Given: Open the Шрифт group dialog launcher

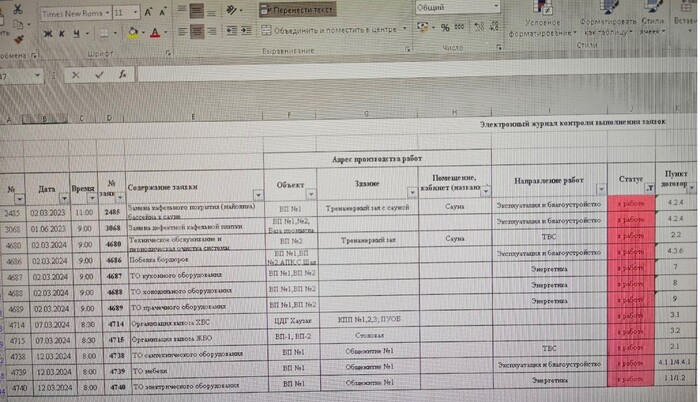Looking at the screenshot, I should click(168, 53).
